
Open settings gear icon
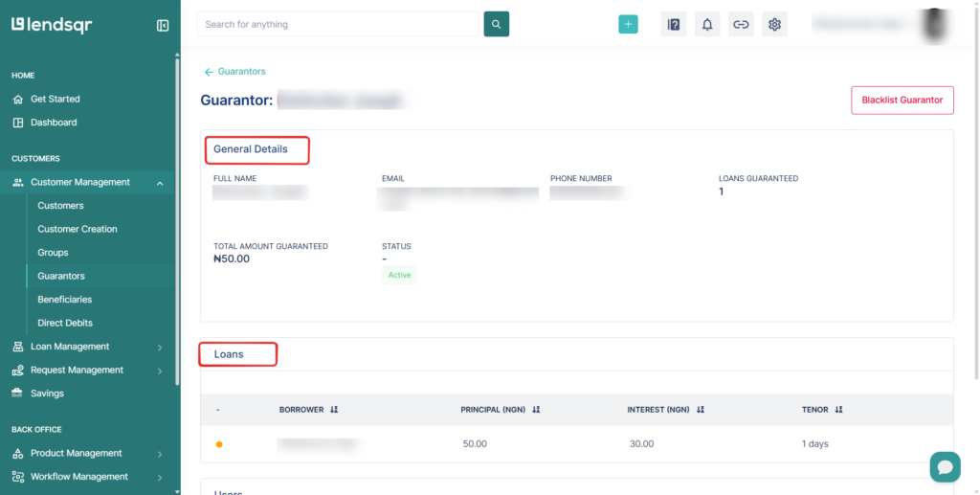pos(774,24)
